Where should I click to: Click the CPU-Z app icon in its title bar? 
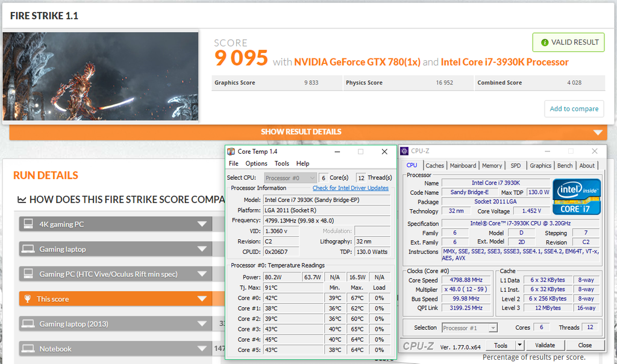[404, 151]
